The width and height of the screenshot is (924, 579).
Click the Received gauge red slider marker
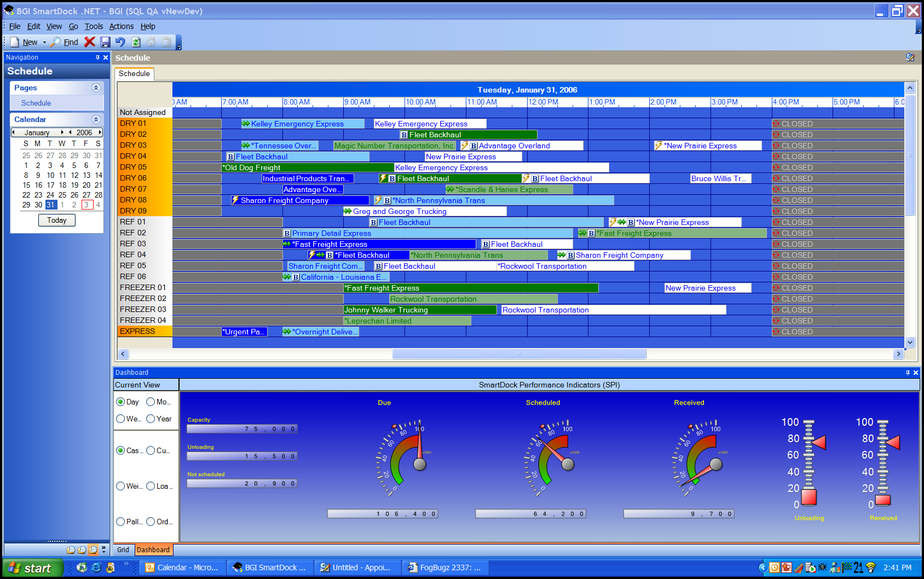pyautogui.click(x=893, y=442)
